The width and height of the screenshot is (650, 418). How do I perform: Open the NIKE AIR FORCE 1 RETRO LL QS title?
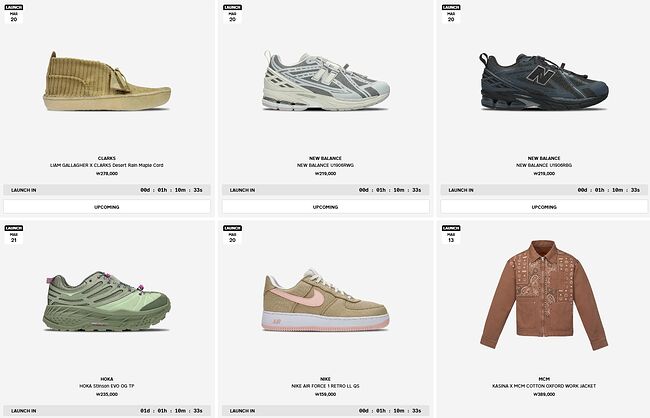pos(325,386)
